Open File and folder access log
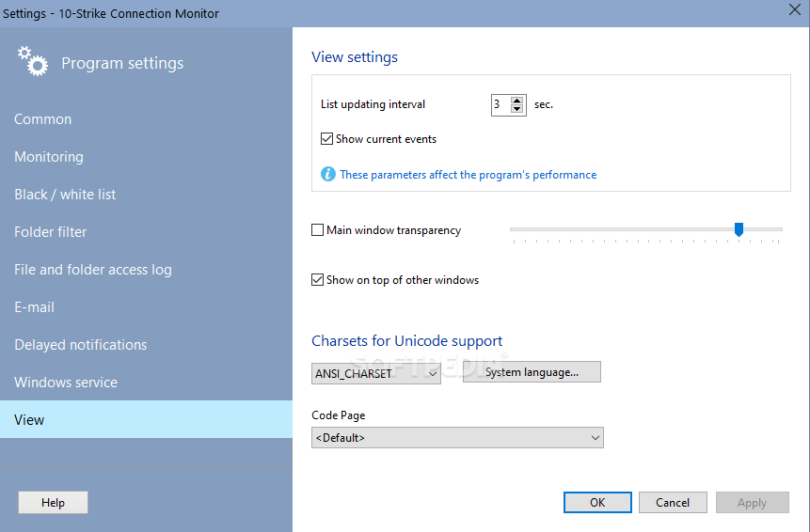 click(x=146, y=270)
